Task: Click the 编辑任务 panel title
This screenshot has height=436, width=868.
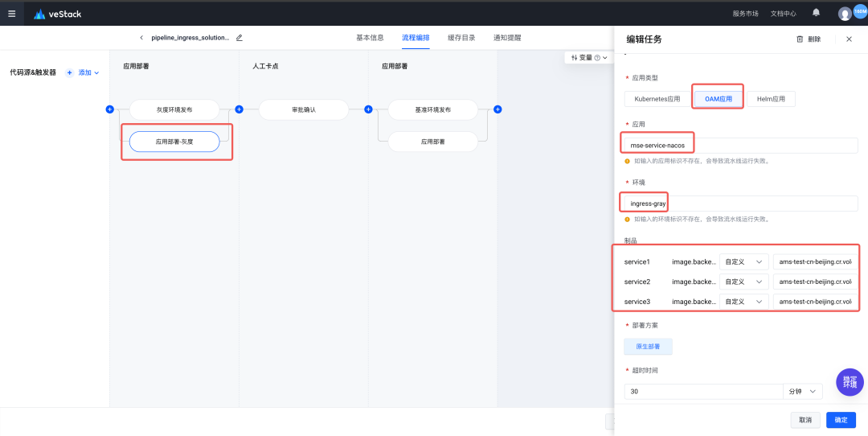Action: click(x=644, y=39)
